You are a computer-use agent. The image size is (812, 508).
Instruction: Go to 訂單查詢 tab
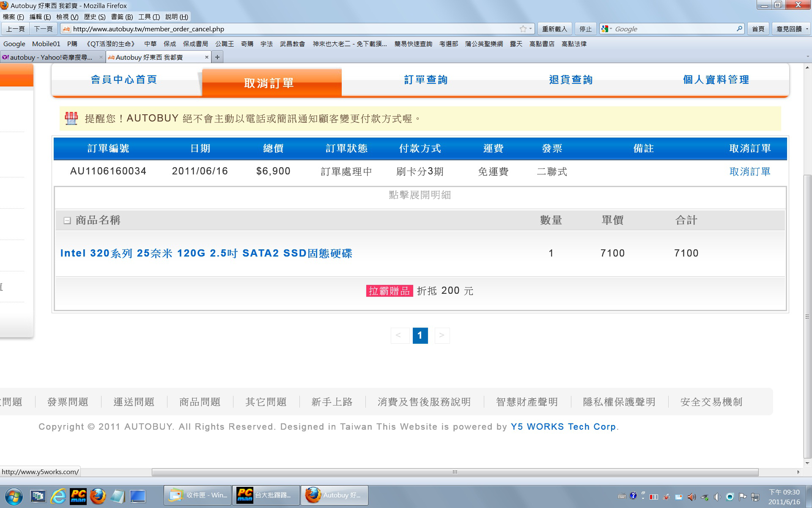point(426,80)
